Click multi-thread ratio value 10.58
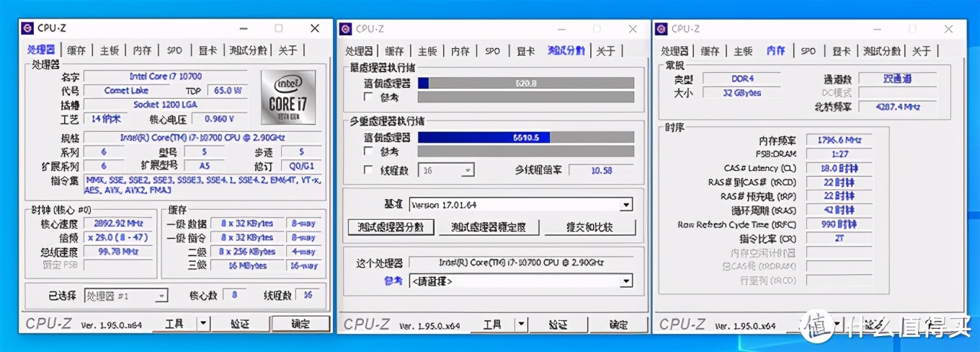Image resolution: width=980 pixels, height=352 pixels. click(602, 170)
